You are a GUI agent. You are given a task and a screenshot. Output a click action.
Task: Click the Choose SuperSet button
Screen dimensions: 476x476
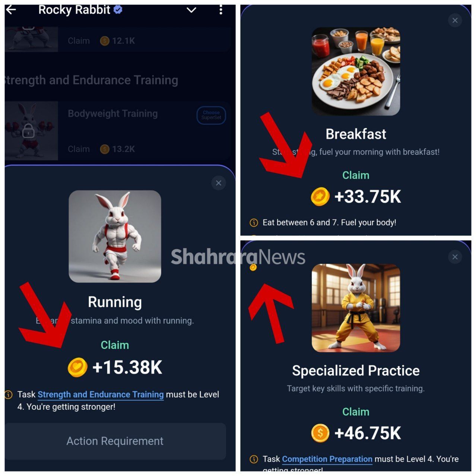[x=211, y=115]
